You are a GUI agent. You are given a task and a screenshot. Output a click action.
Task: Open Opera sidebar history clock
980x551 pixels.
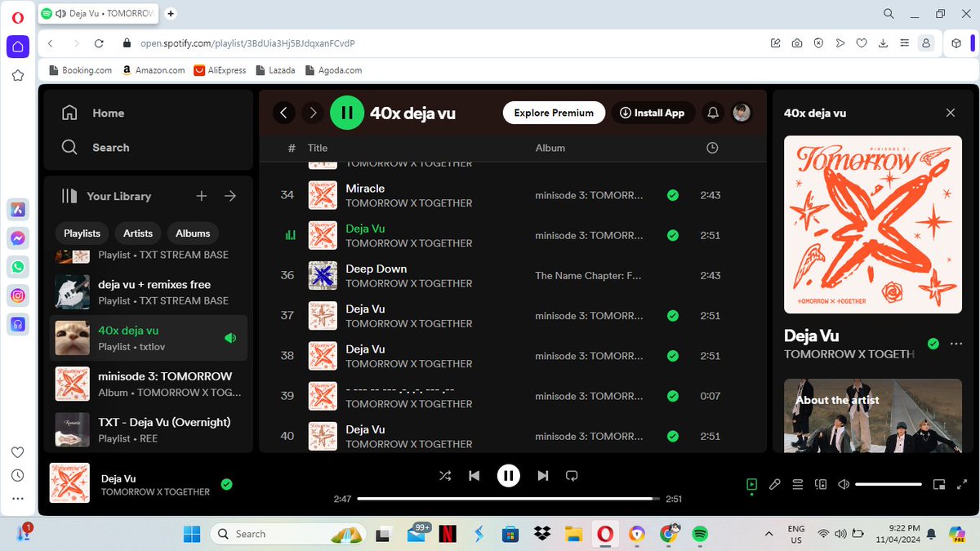tap(17, 475)
